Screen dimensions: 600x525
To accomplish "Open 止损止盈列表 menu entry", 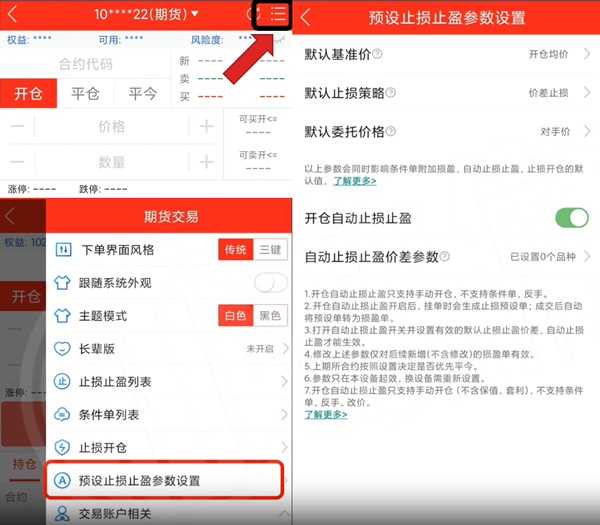I will click(x=169, y=382).
